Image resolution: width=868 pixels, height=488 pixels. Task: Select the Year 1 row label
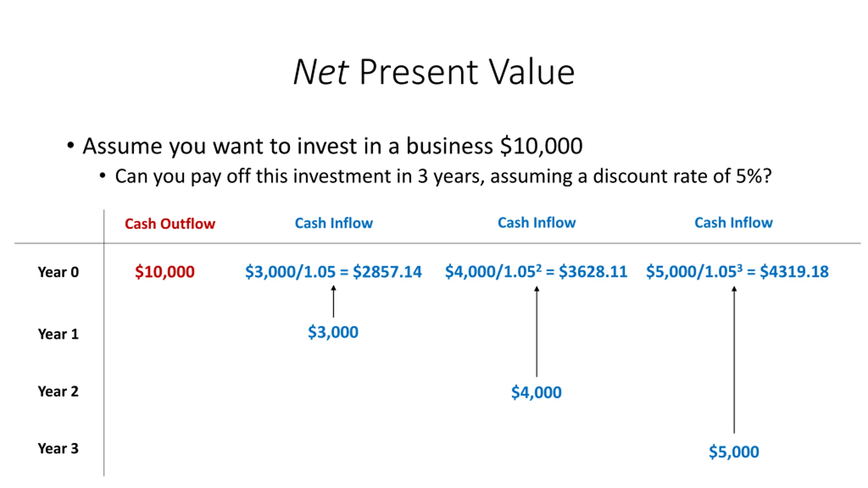pyautogui.click(x=58, y=334)
